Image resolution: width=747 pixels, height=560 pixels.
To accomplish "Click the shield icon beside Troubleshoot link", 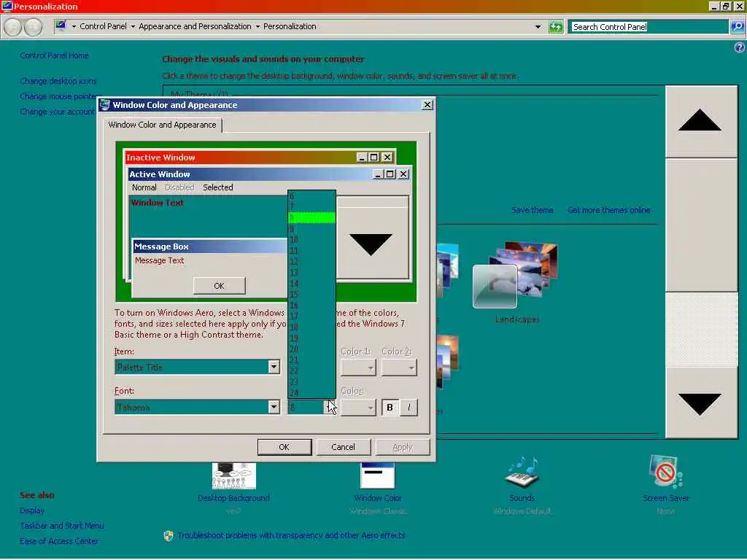I will point(169,536).
